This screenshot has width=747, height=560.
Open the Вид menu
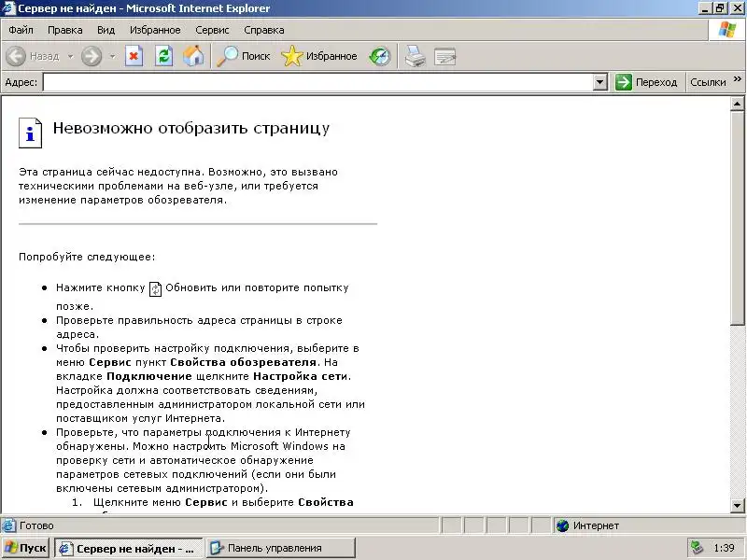[106, 30]
